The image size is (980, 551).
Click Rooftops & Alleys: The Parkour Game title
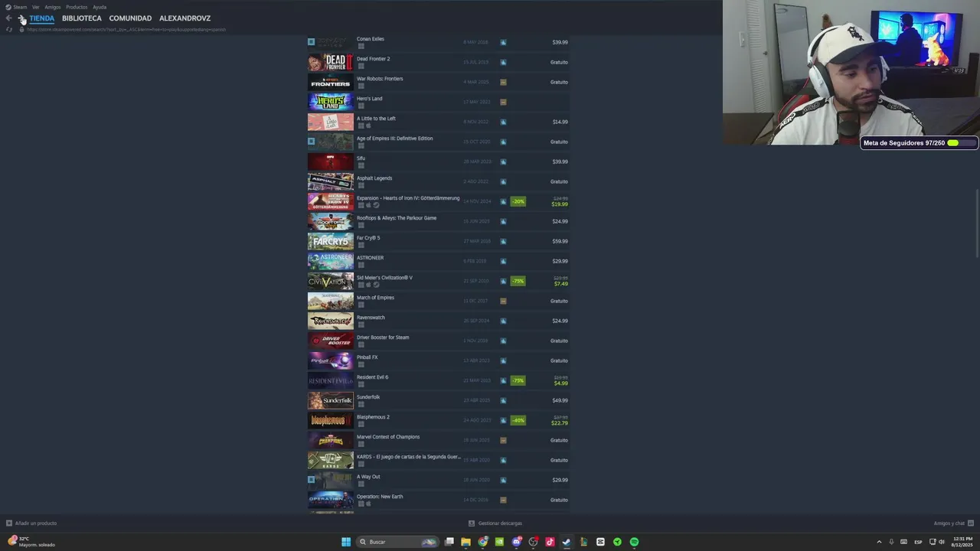(397, 218)
